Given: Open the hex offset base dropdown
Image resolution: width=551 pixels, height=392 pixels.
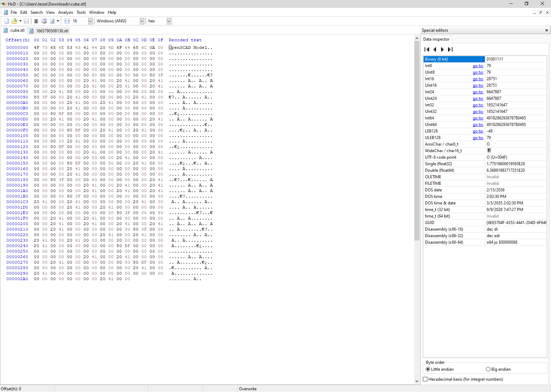Looking at the screenshot, I should coord(169,21).
